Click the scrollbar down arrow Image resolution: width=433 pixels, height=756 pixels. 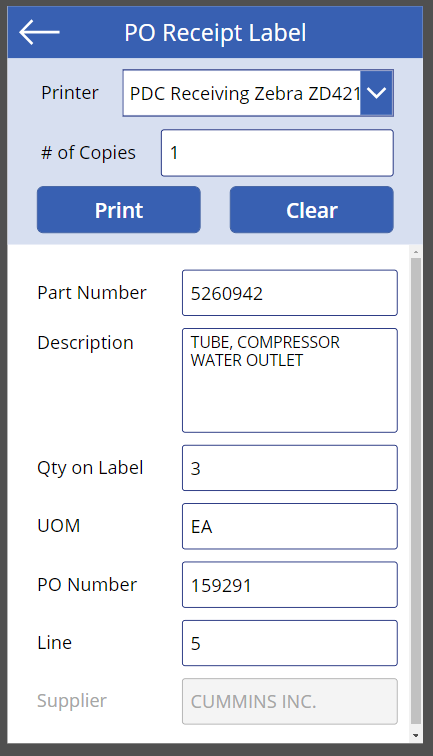click(416, 736)
